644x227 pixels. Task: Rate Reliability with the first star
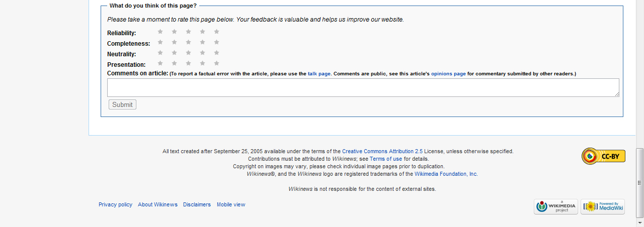(x=160, y=32)
